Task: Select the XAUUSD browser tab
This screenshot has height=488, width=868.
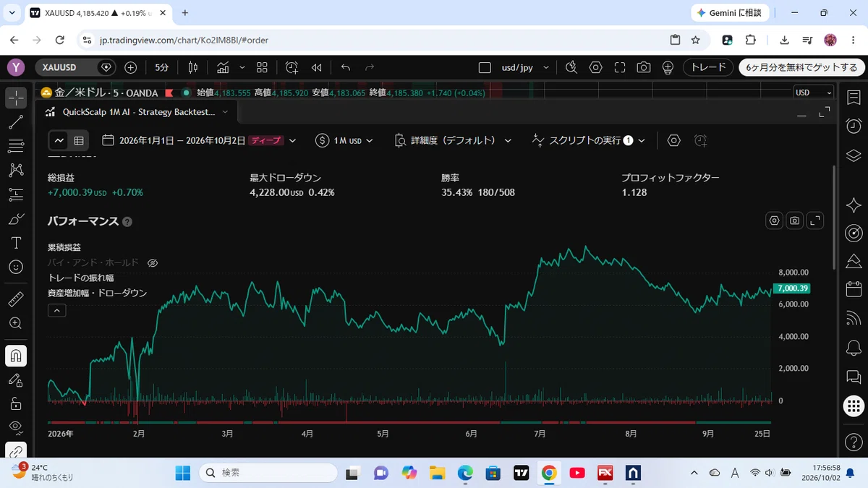Action: [97, 13]
